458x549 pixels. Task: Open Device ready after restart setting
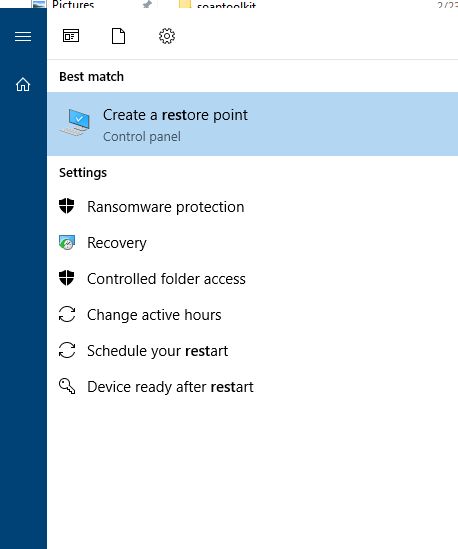(252, 387)
